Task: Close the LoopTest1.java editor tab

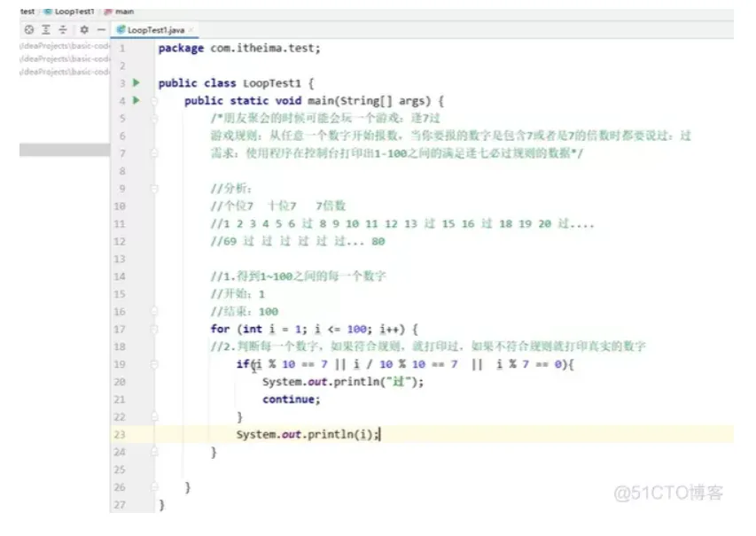Action: [191, 30]
